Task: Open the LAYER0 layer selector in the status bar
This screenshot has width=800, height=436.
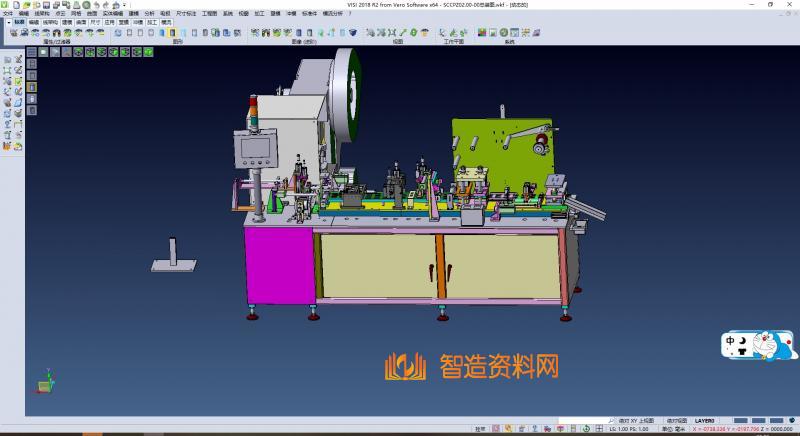Action: coord(705,421)
